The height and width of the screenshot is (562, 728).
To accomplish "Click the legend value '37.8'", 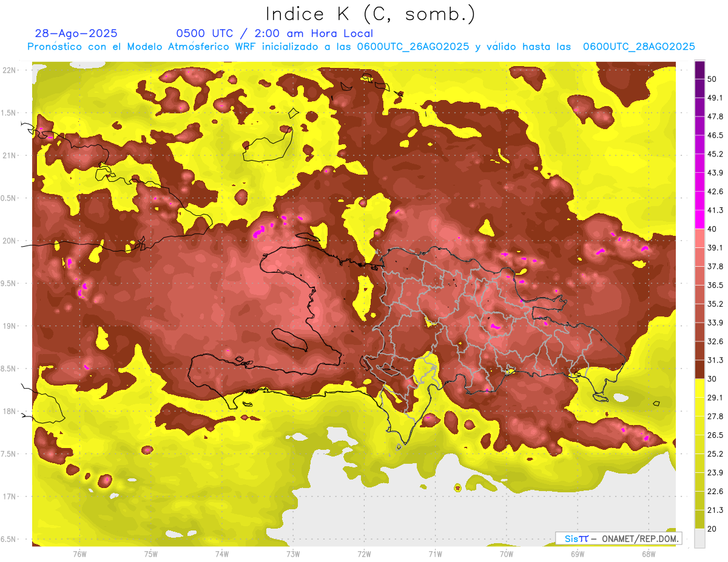I will point(715,266).
